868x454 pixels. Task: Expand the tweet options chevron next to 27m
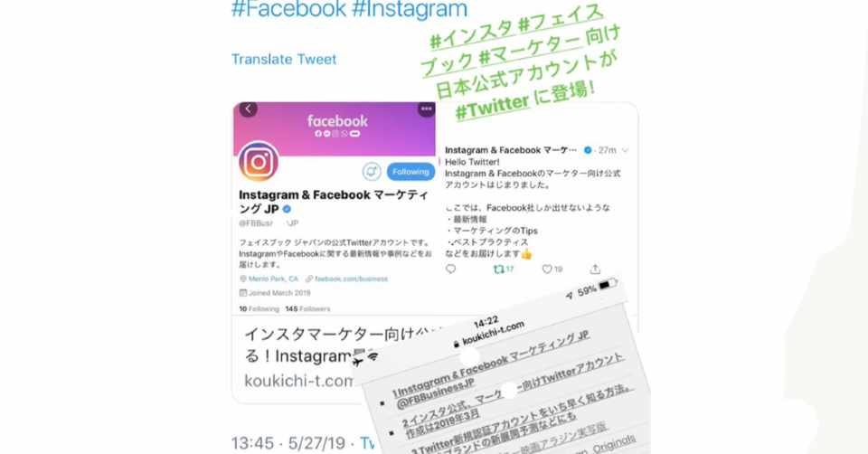coord(625,150)
